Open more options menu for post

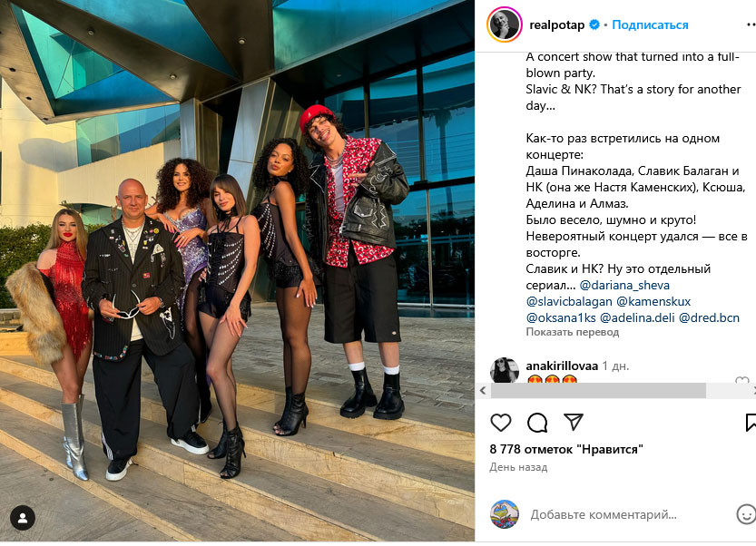[751, 24]
